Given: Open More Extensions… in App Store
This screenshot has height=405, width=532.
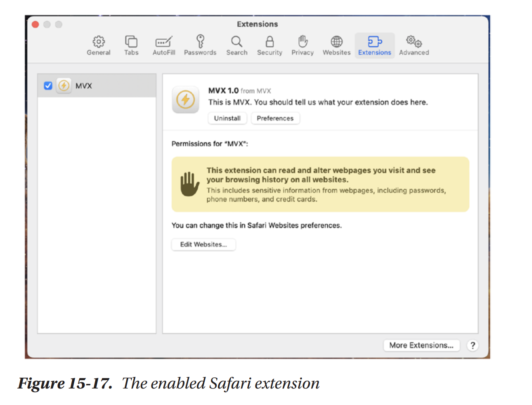Looking at the screenshot, I should tap(421, 345).
